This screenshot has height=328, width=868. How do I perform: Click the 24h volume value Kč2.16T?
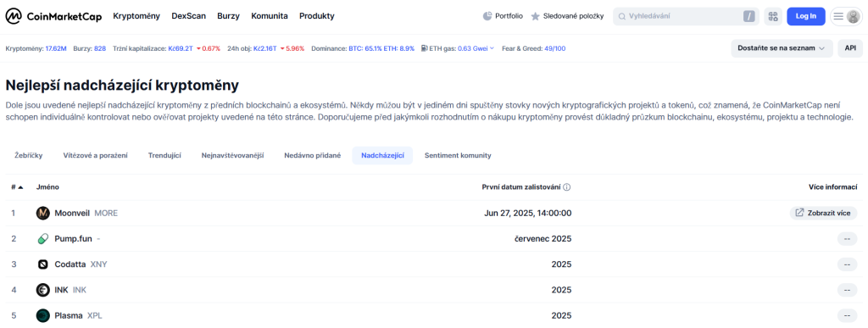(264, 48)
